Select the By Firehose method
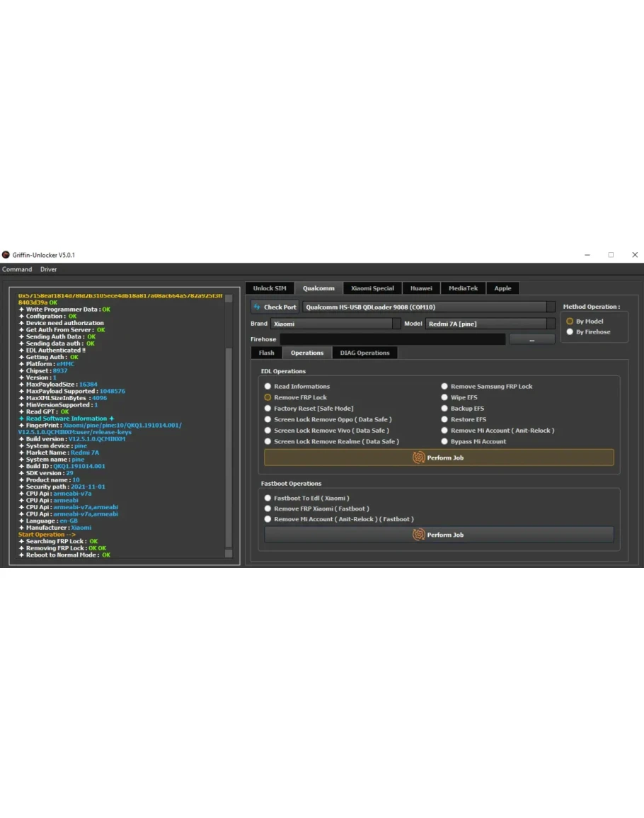644x818 pixels. click(x=570, y=331)
